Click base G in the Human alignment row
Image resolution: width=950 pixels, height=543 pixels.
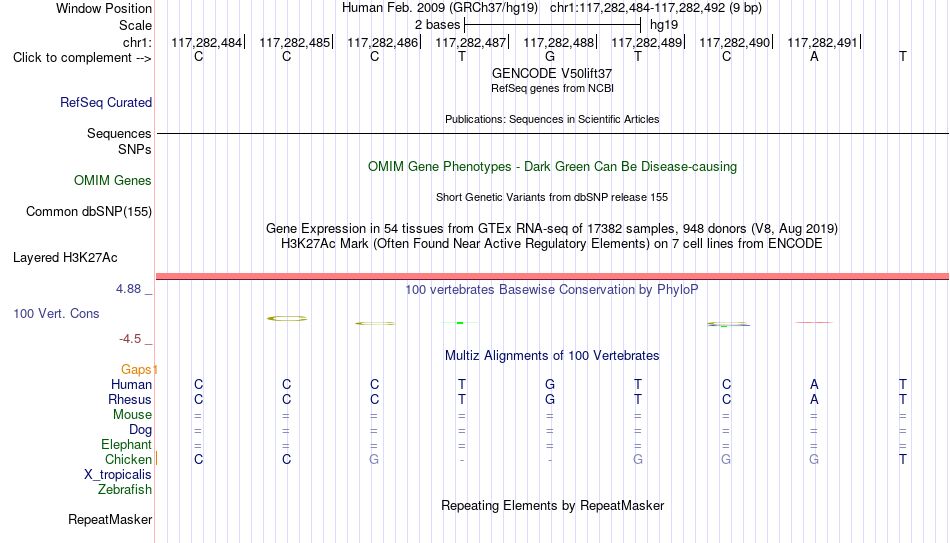550,384
